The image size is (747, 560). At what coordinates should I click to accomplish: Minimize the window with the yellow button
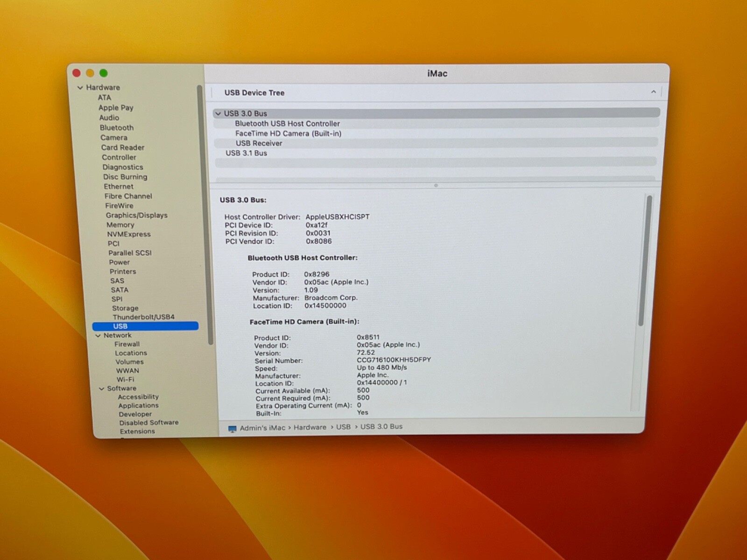[x=90, y=73]
